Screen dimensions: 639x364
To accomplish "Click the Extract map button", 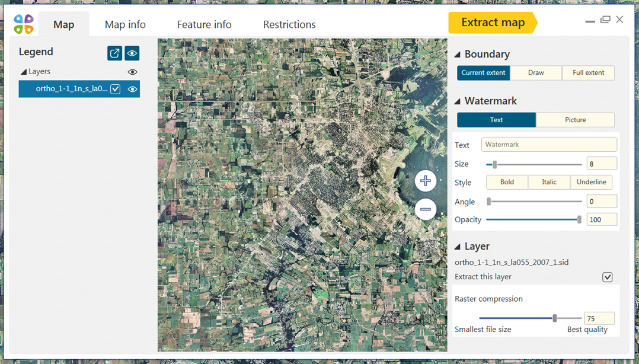I will (x=493, y=23).
